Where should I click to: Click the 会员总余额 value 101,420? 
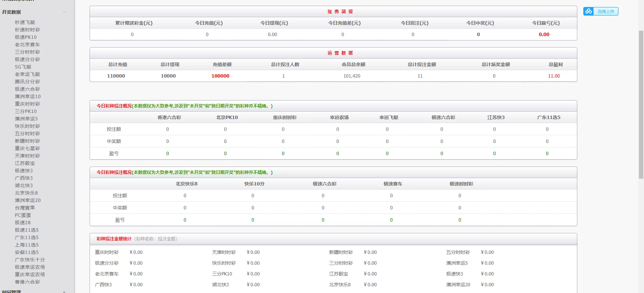click(352, 76)
